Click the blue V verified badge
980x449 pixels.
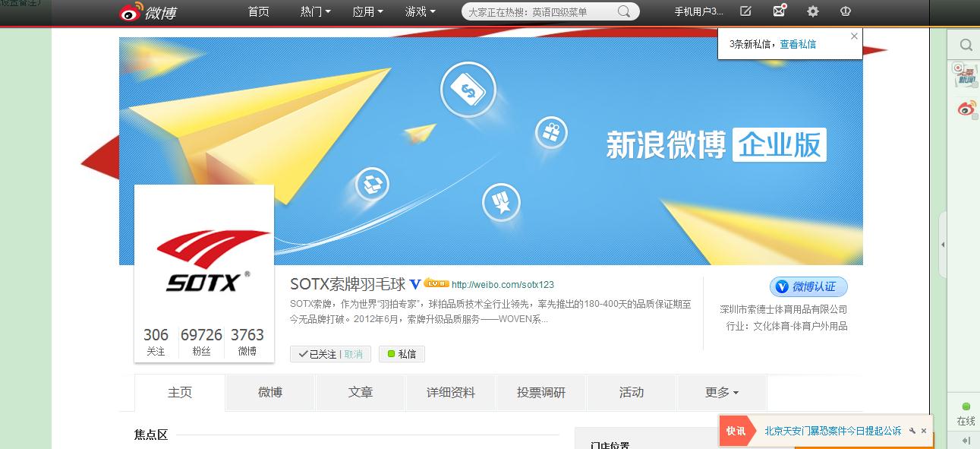(x=415, y=284)
